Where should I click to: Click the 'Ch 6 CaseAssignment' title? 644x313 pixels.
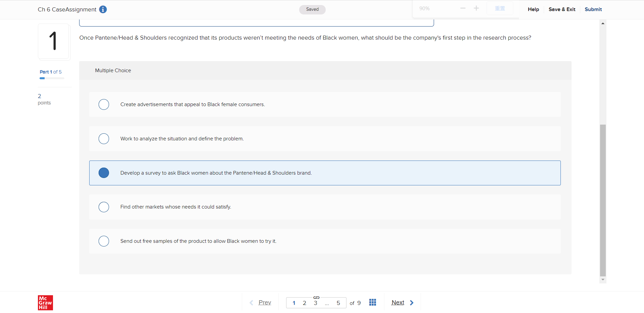pos(67,9)
